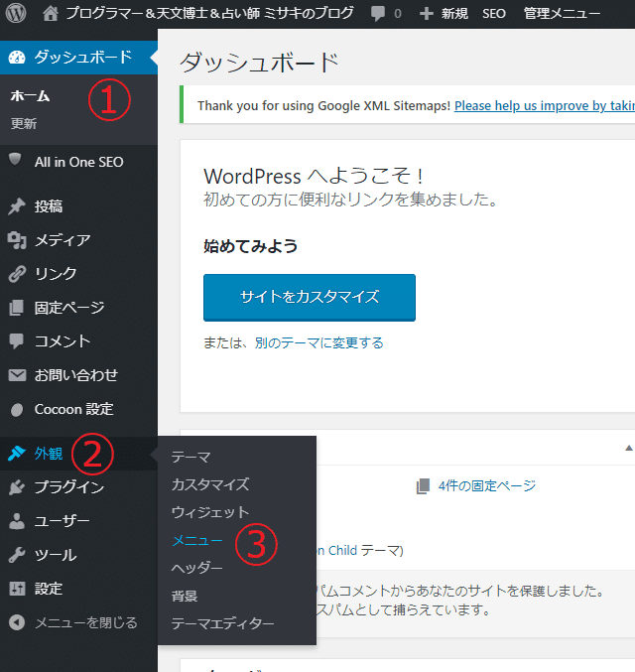Collapse the dashboard panel using triangle arrow

tap(628, 448)
